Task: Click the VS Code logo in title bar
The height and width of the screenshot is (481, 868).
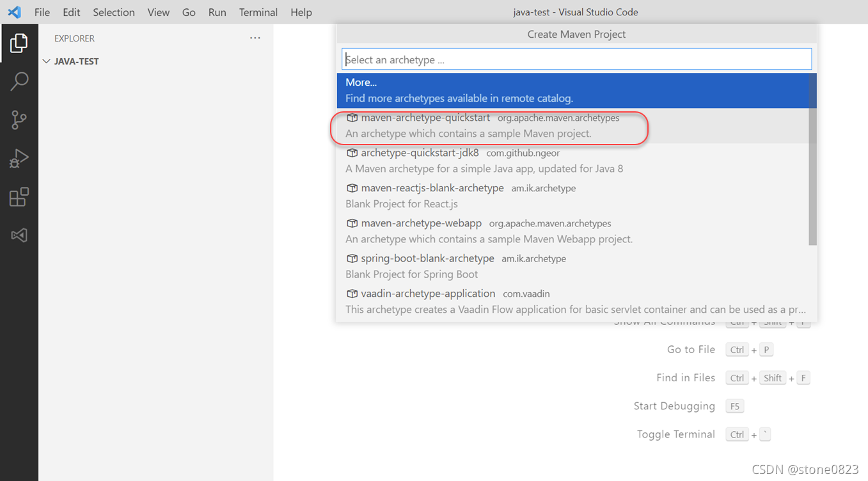Action: (x=14, y=12)
